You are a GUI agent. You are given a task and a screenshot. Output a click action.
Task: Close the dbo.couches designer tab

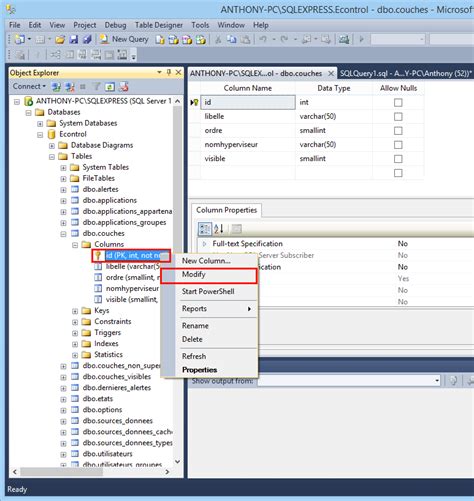point(331,73)
